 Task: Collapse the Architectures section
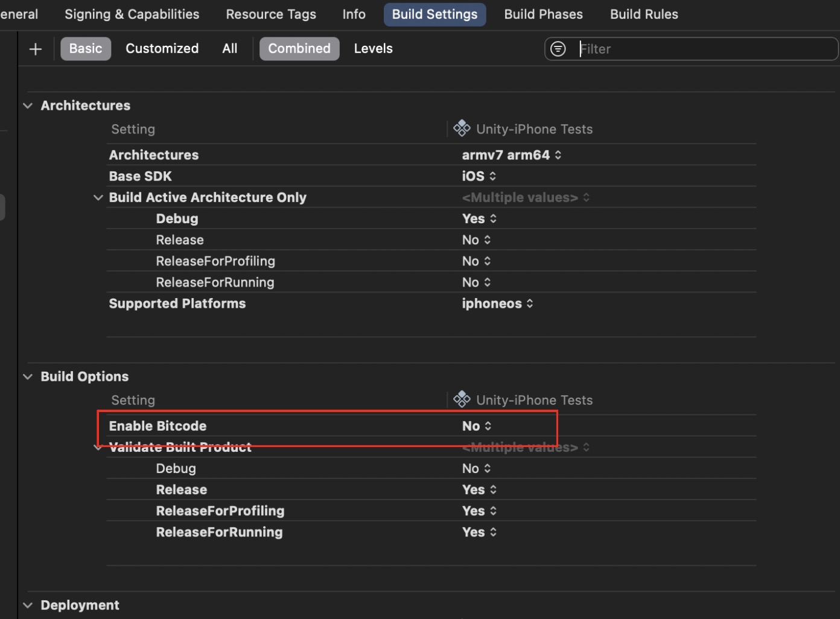pos(28,105)
